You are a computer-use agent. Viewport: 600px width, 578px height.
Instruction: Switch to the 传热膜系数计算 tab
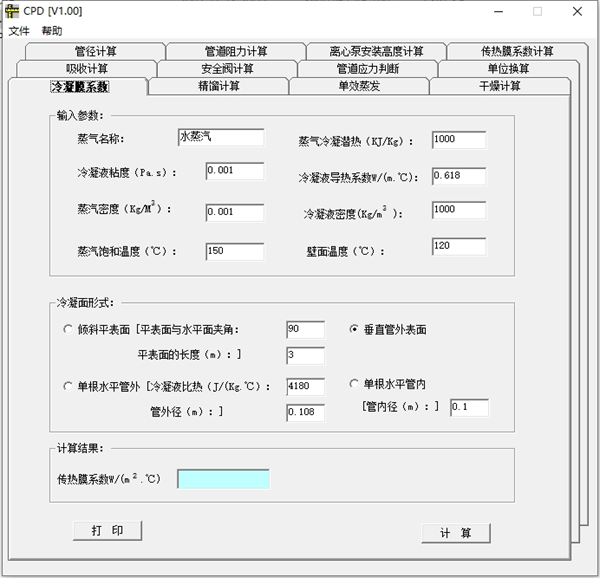(517, 51)
